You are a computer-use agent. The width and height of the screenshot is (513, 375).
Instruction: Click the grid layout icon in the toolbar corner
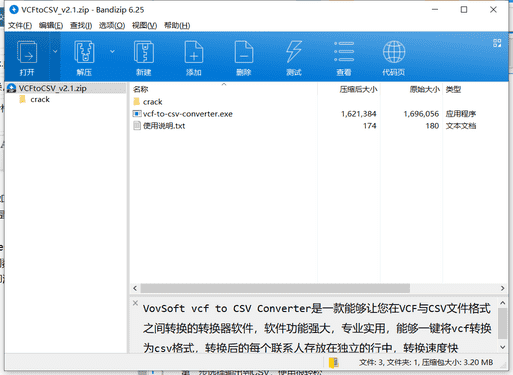(x=497, y=43)
